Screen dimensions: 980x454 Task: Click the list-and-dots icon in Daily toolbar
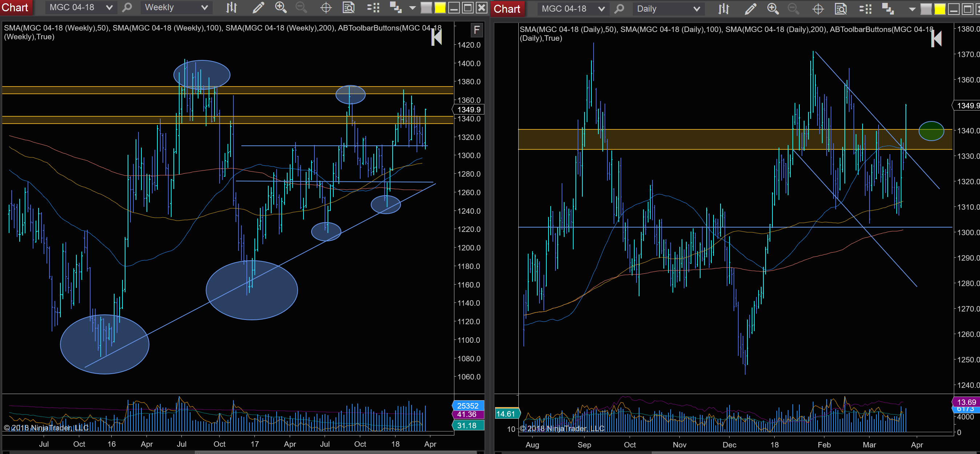[x=865, y=9]
